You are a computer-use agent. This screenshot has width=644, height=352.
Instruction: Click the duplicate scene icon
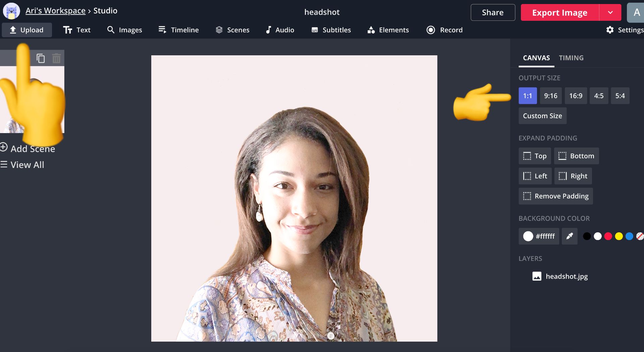click(x=41, y=58)
